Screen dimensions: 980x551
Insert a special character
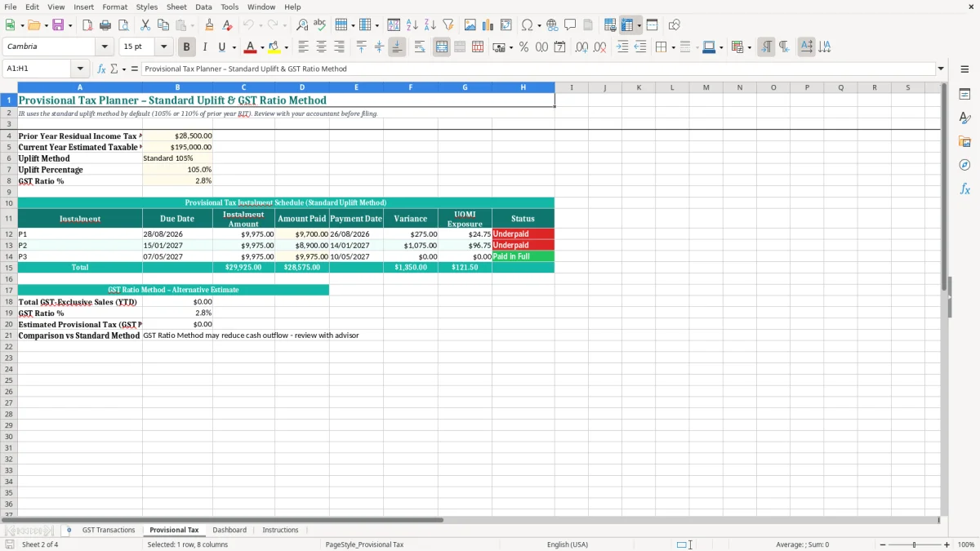527,25
